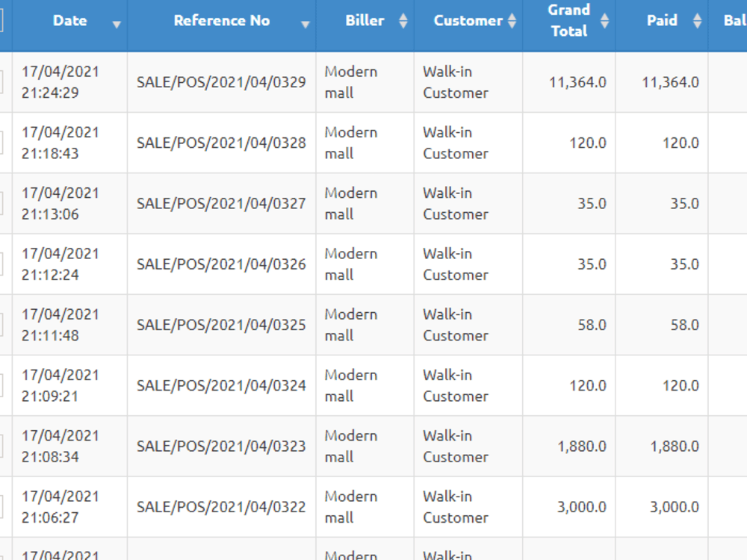
Task: Click date 17/04/2021 21:09:21
Action: point(61,386)
